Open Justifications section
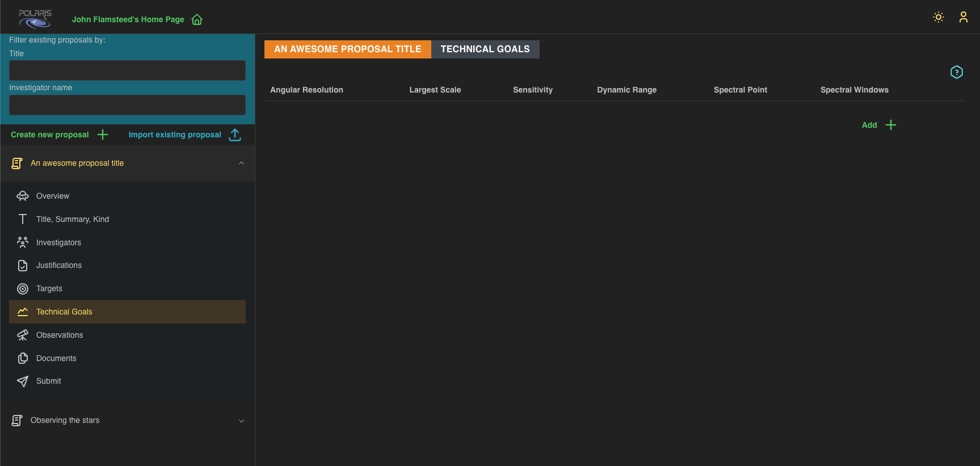This screenshot has height=466, width=980. coord(127,265)
